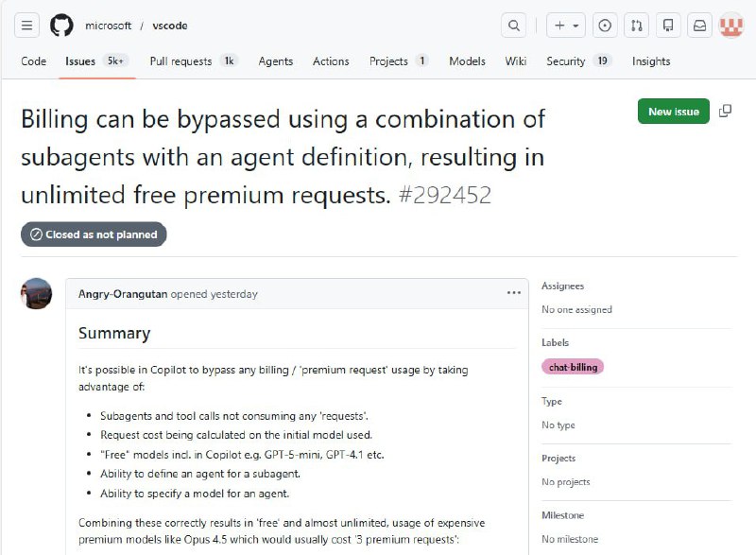Go to the microsoft organization link
Image resolution: width=756 pixels, height=555 pixels.
point(107,26)
